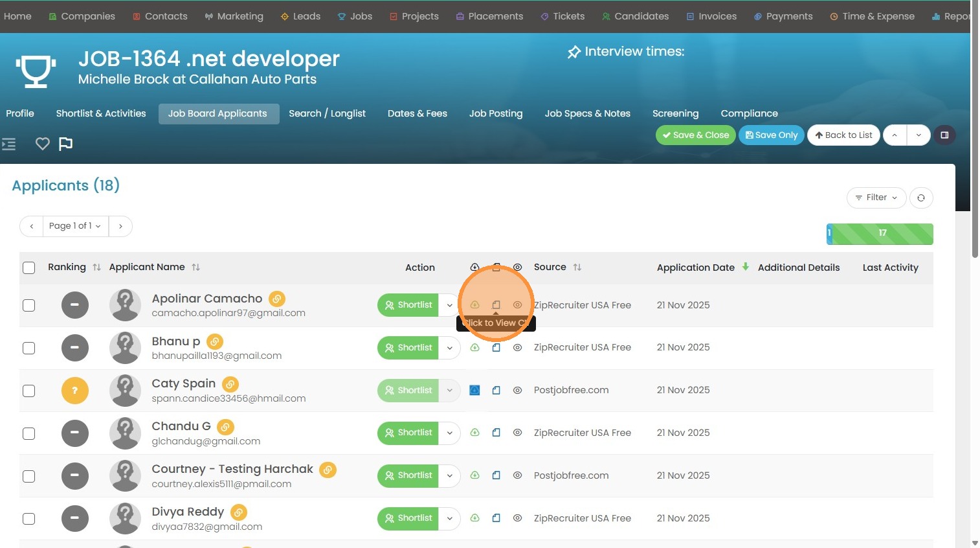980x548 pixels.
Task: Expand Shortlist options for Courtney - Testing Harchak
Action: [x=450, y=475]
